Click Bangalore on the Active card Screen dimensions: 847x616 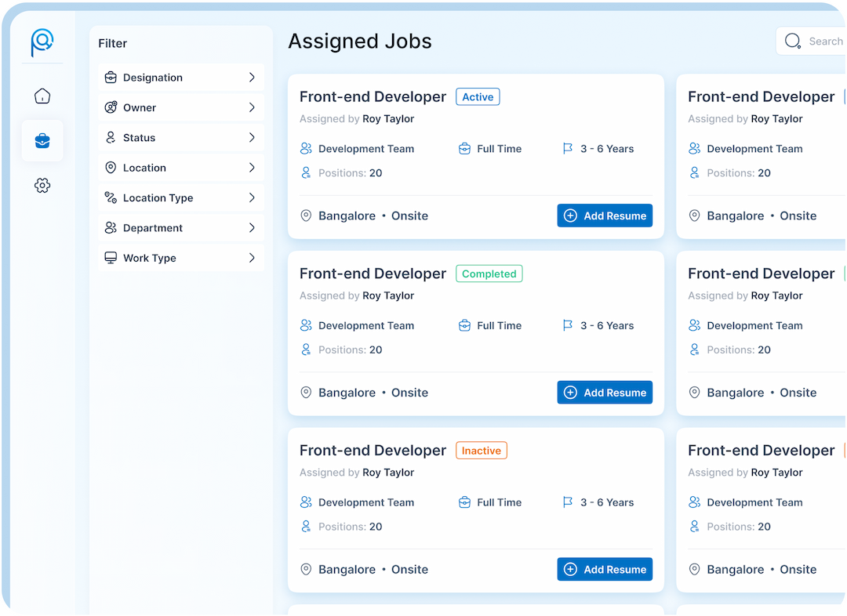tap(347, 216)
